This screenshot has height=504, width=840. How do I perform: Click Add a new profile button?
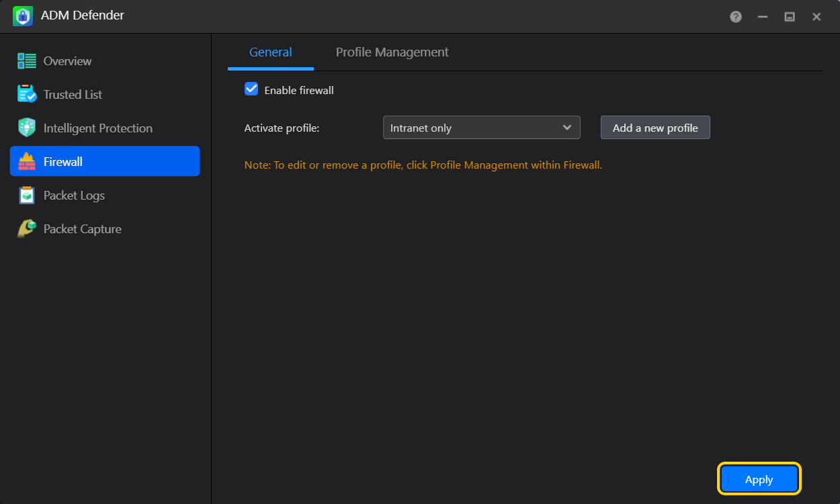tap(655, 128)
